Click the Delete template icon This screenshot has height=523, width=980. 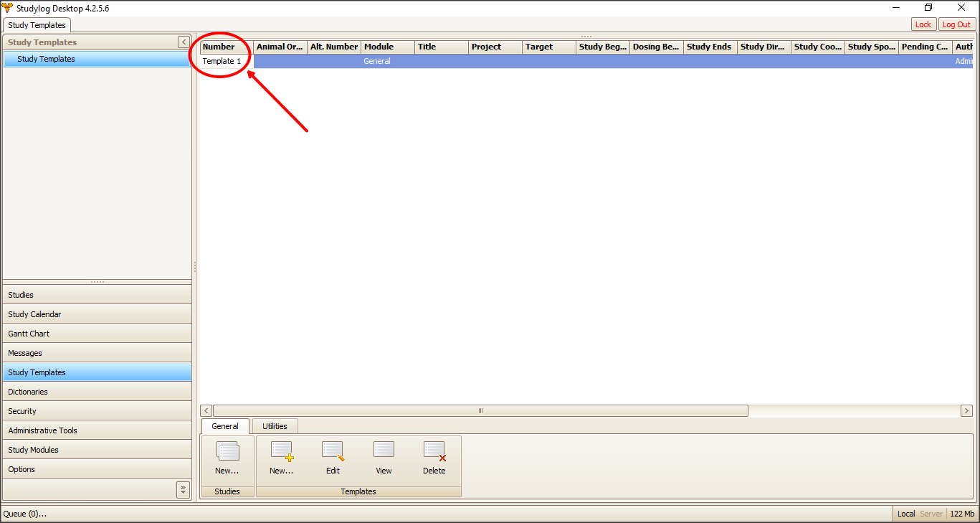click(434, 451)
